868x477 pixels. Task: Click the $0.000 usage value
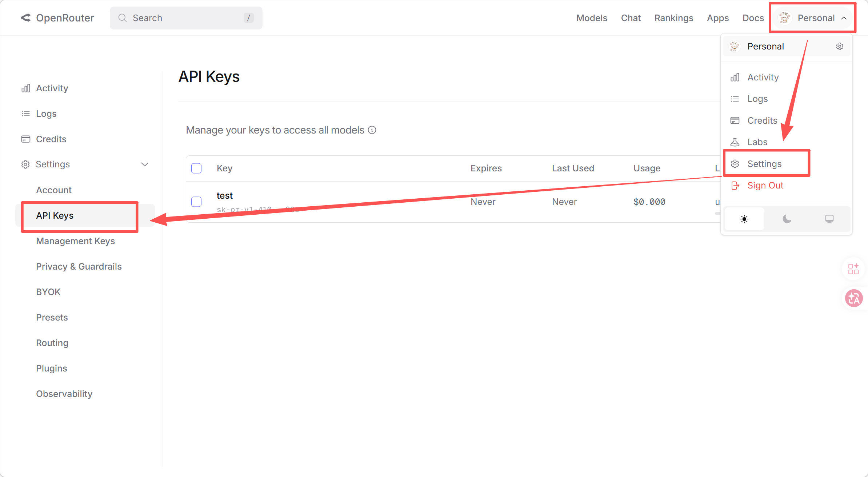[649, 202]
